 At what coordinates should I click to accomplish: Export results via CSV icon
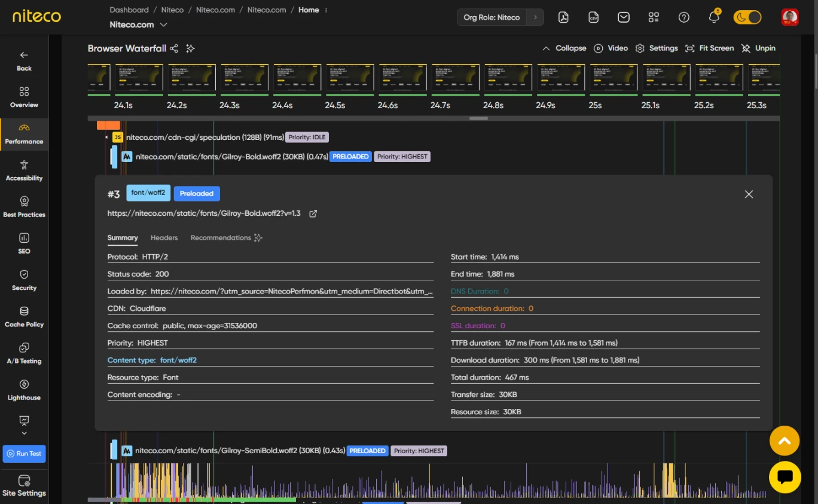[593, 17]
